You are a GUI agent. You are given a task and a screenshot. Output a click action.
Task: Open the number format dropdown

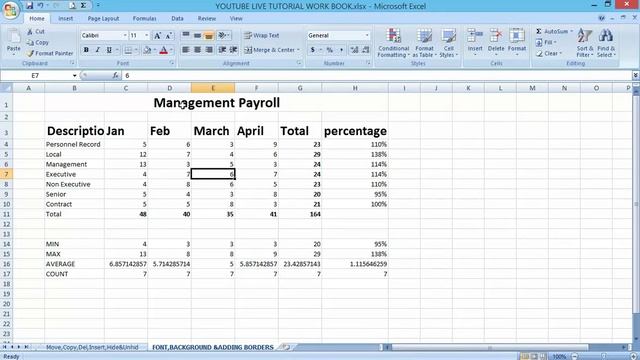(x=367, y=36)
